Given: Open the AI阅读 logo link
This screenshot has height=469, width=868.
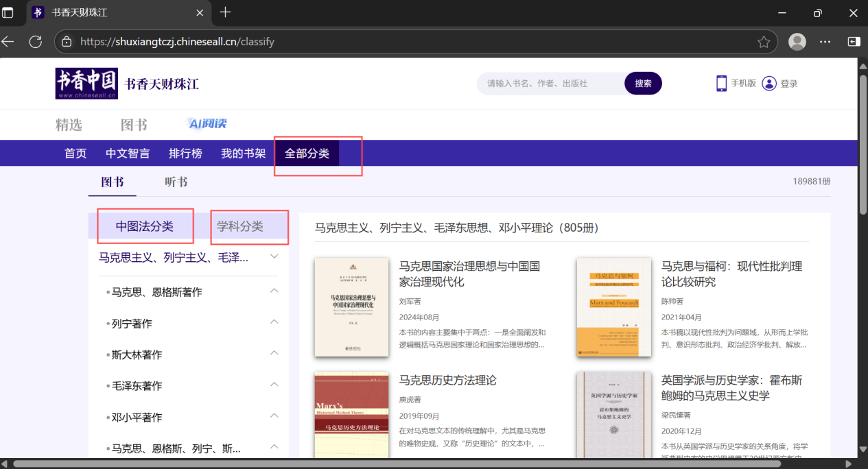Looking at the screenshot, I should tap(207, 124).
